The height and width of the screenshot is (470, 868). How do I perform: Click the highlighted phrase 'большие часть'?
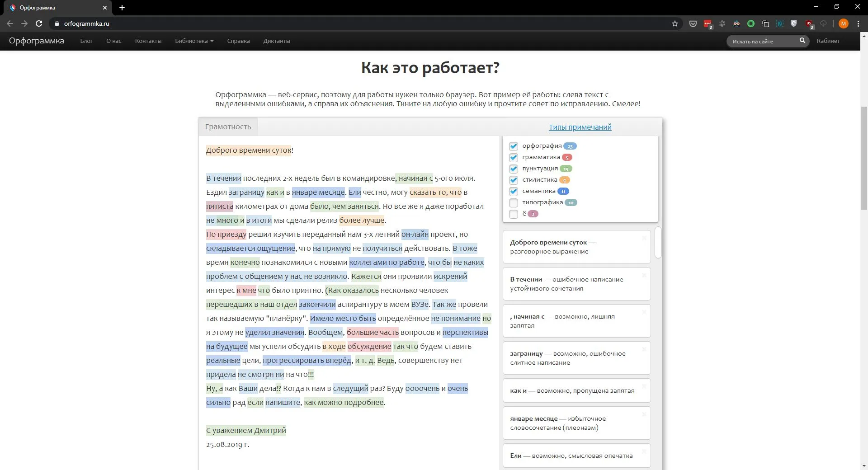[x=373, y=332]
